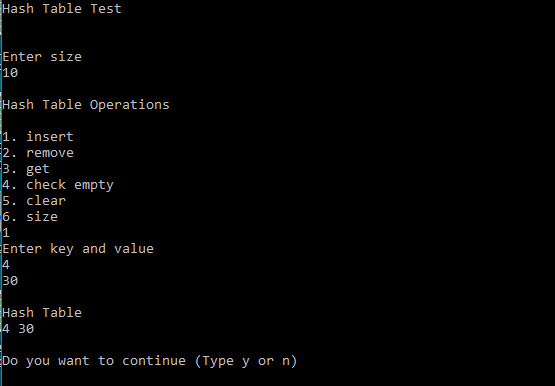Click the 'Enter size' prompt text
The width and height of the screenshot is (555, 386).
42,57
